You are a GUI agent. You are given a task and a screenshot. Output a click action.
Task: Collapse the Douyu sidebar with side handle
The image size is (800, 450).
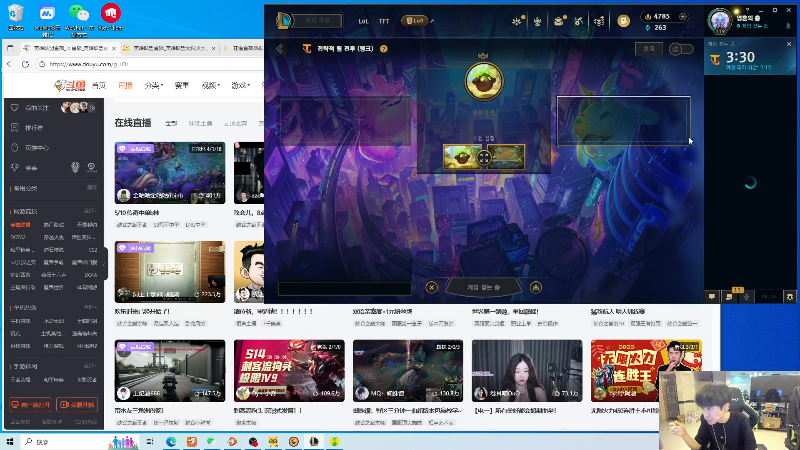(x=105, y=264)
